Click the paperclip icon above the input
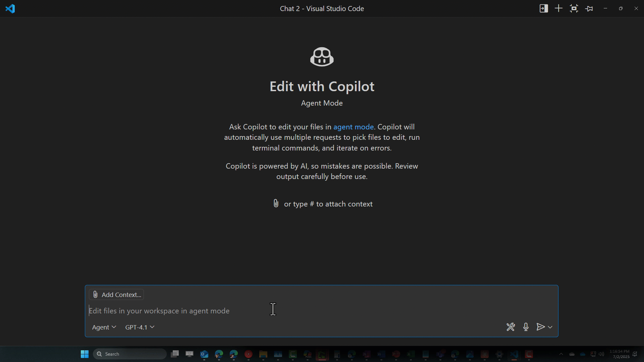 [x=276, y=203]
